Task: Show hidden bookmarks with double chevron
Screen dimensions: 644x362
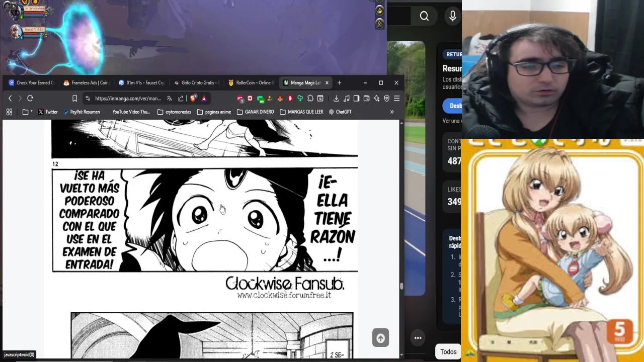Action: point(392,112)
